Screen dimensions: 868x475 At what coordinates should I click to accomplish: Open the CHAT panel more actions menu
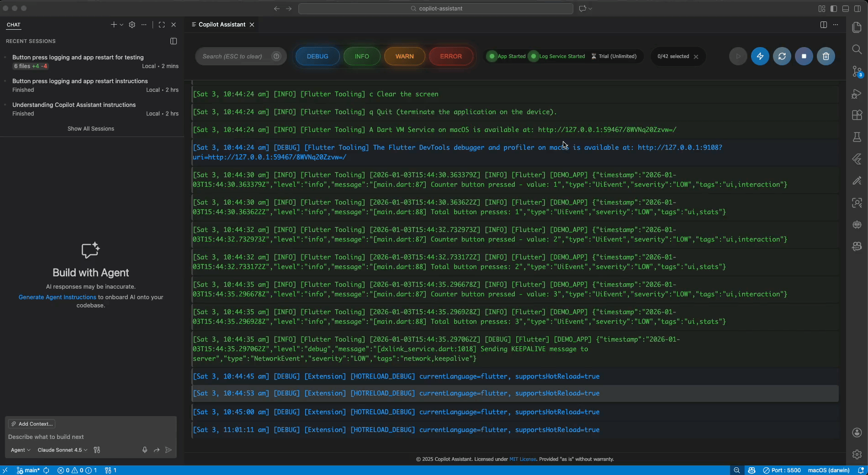pos(143,25)
